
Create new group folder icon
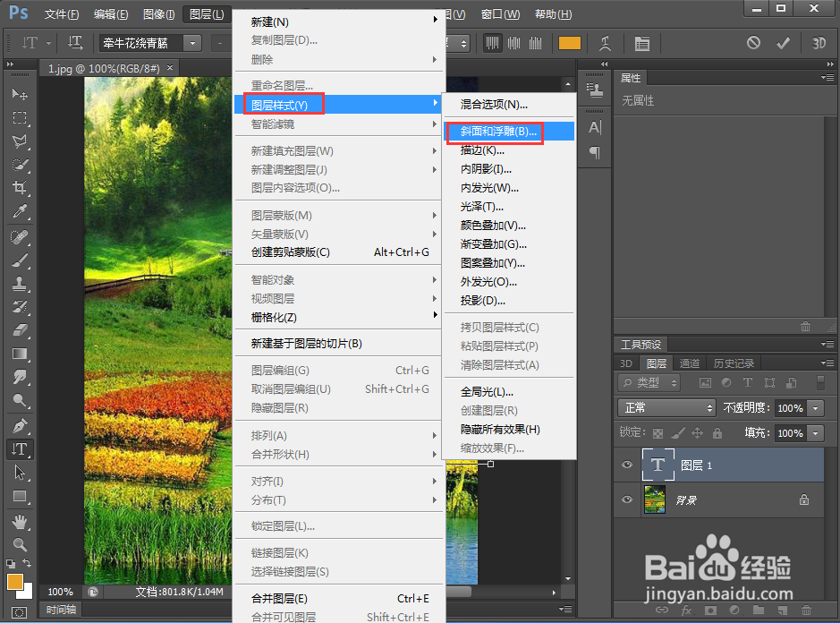pyautogui.click(x=758, y=610)
